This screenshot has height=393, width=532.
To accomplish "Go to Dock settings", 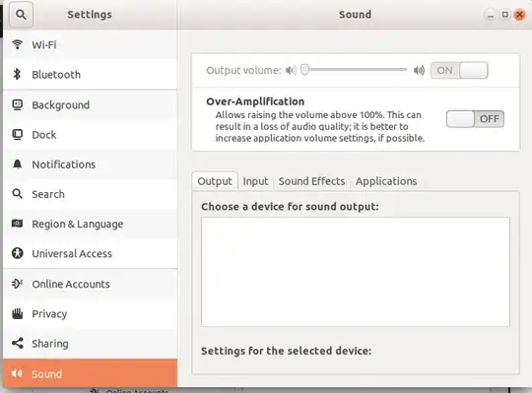I will [x=91, y=135].
